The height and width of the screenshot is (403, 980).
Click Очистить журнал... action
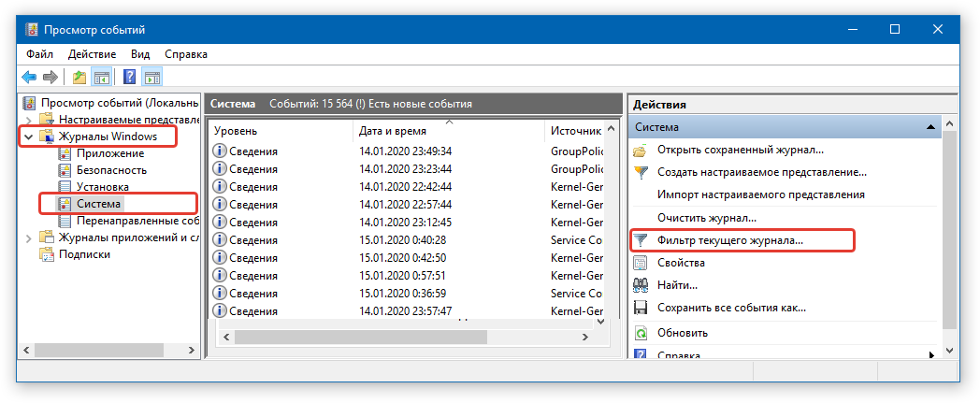[x=707, y=218]
